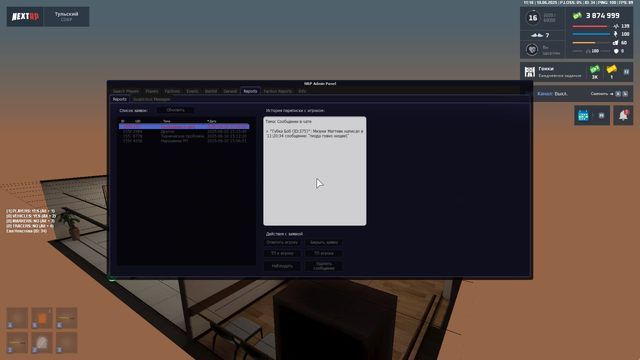This screenshot has height=360, width=640.
Task: Select the main Reports tab in top row
Action: coord(250,91)
